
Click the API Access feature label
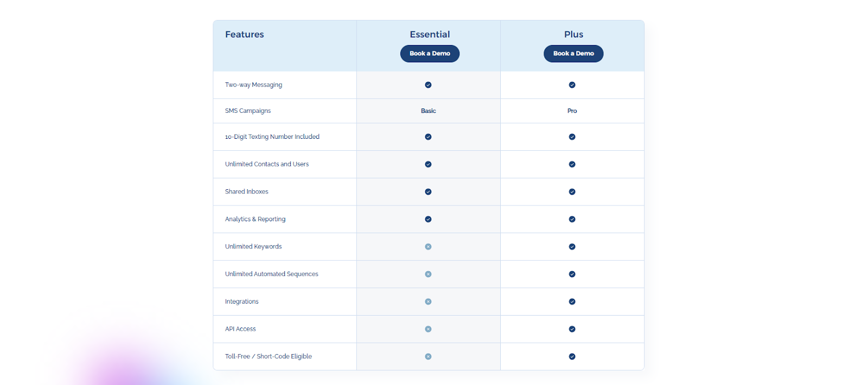(240, 329)
